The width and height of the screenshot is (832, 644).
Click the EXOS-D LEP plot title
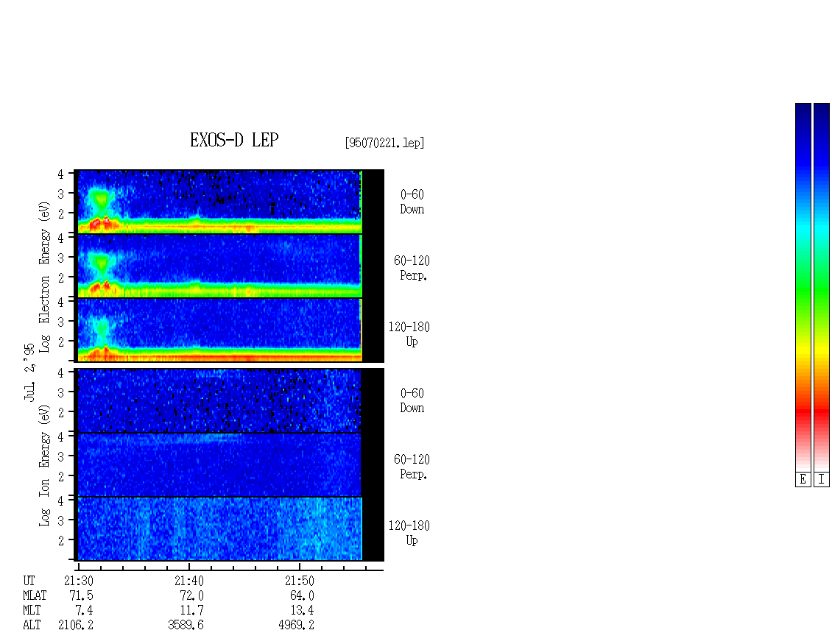tap(234, 140)
